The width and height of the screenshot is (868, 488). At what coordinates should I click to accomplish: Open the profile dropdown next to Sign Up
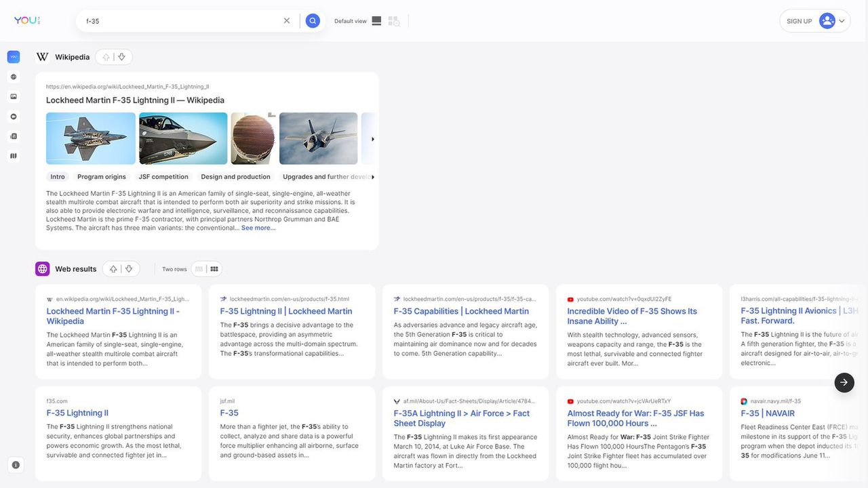click(842, 21)
